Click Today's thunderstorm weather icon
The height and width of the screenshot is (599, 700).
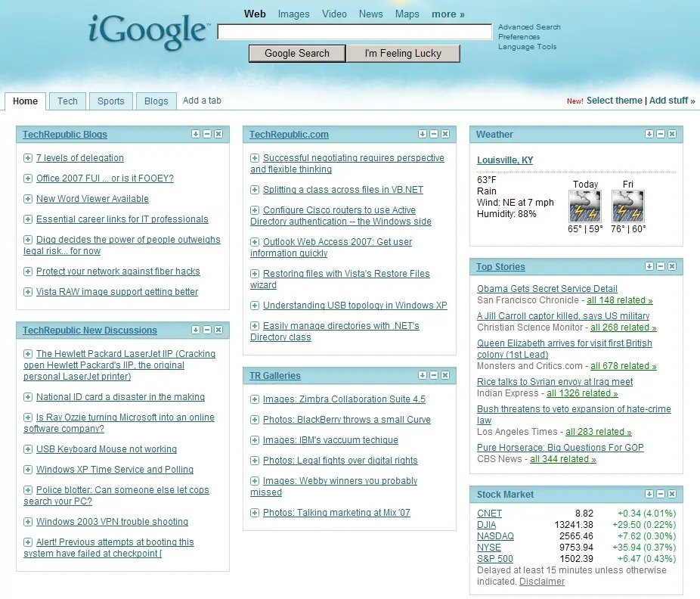coord(585,206)
